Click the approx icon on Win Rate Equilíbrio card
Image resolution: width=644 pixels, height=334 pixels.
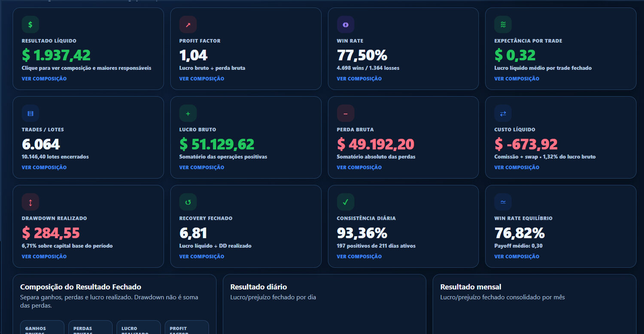[503, 202]
